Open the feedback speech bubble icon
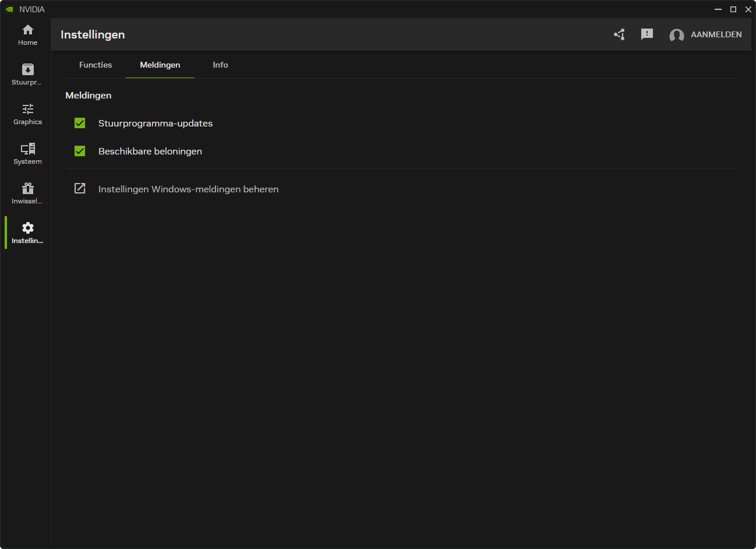This screenshot has height=549, width=756. coord(647,34)
